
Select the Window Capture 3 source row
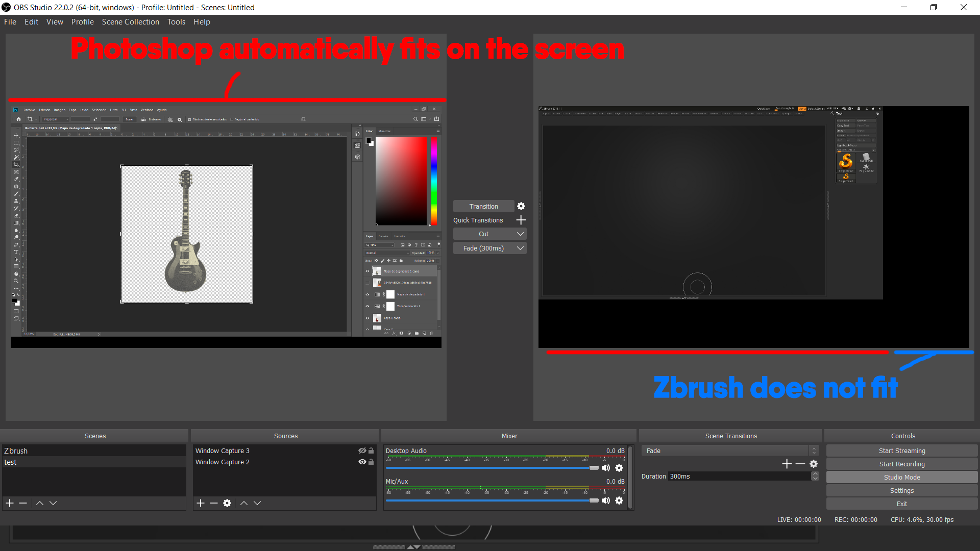click(284, 450)
